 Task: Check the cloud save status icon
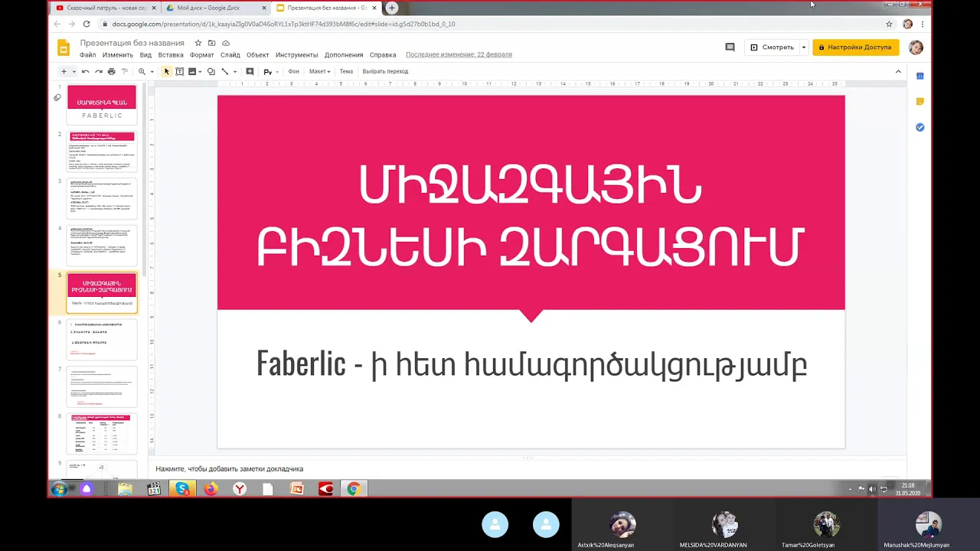point(226,43)
